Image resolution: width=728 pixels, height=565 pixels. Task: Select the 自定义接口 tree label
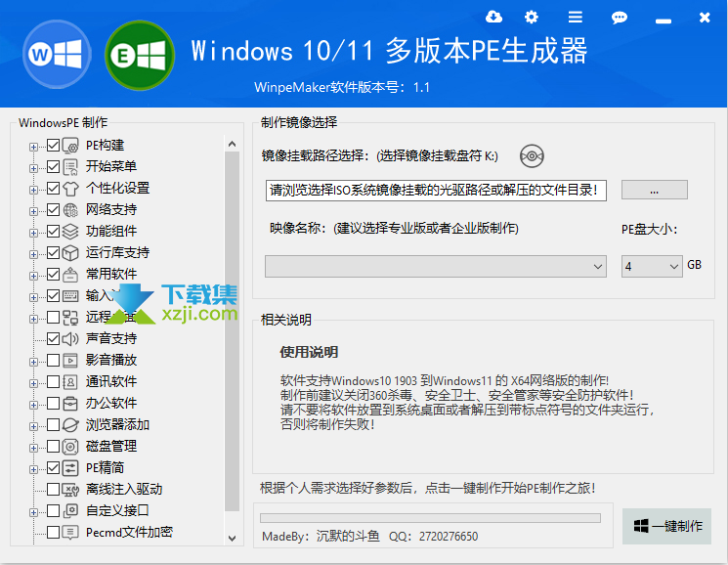117,510
